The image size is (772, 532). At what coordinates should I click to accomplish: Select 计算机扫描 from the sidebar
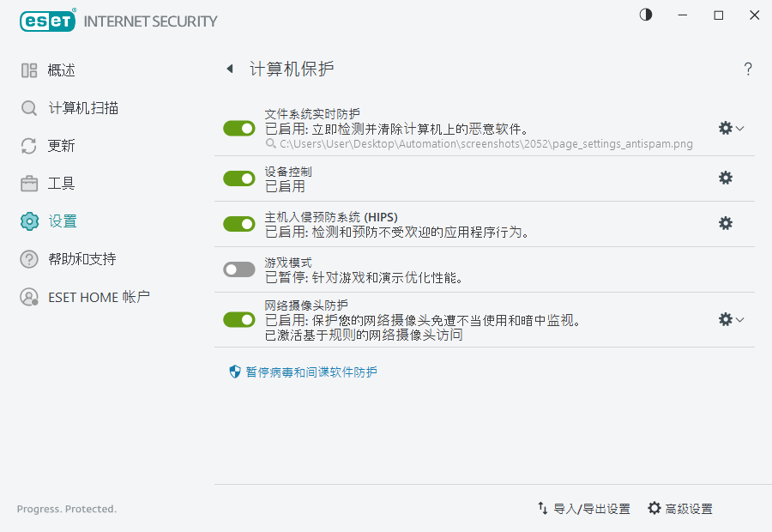[x=72, y=107]
